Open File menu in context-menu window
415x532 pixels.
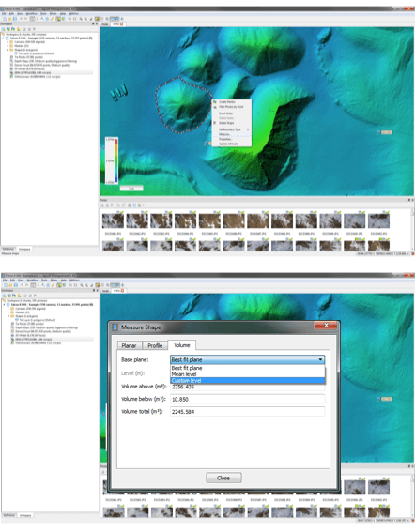click(4, 14)
